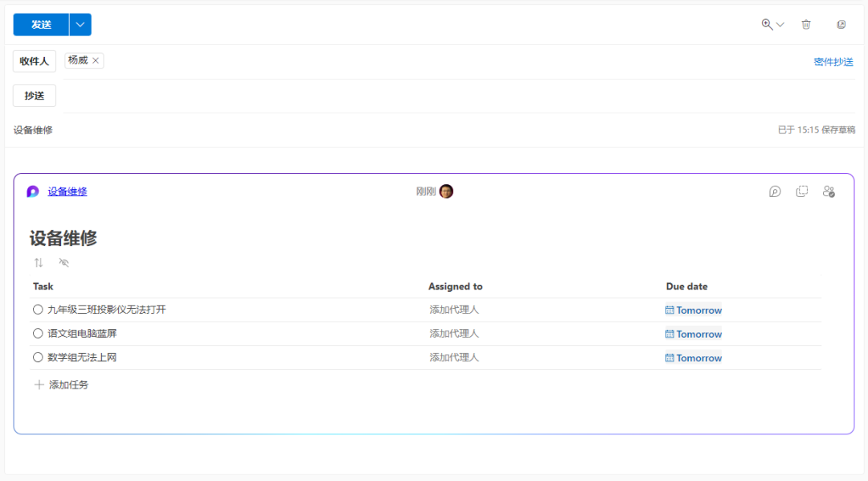Open the 设备维修 Loop link in the card header
This screenshot has width=868, height=481.
[67, 191]
